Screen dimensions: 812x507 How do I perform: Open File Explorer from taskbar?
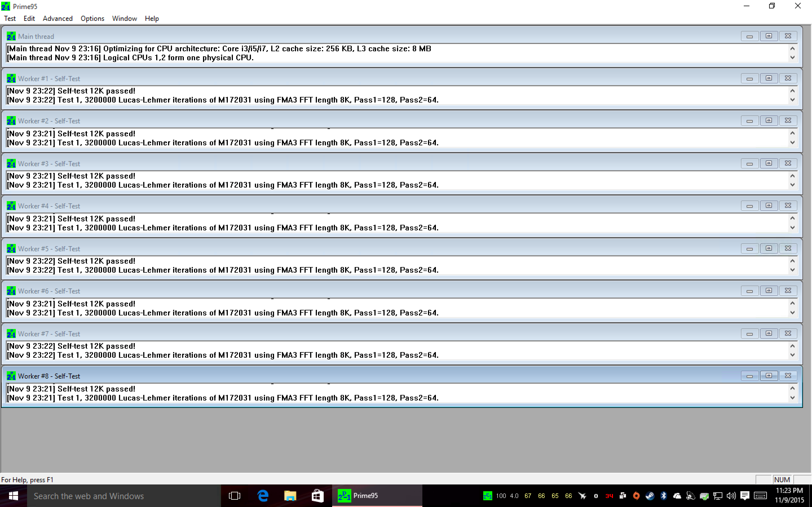pyautogui.click(x=290, y=496)
